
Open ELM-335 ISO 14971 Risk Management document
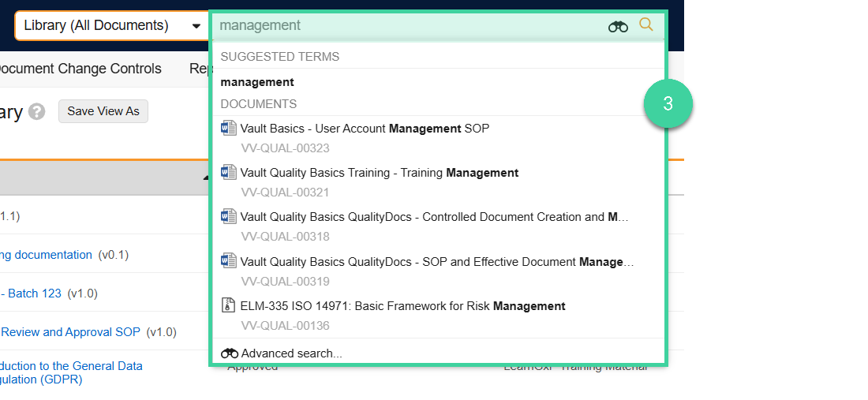coord(403,306)
